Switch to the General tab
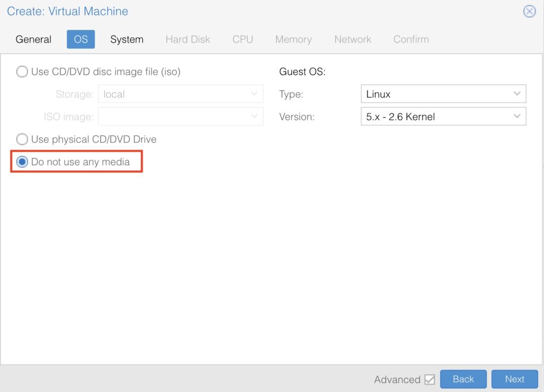Viewport: 544px width, 392px height. point(33,39)
